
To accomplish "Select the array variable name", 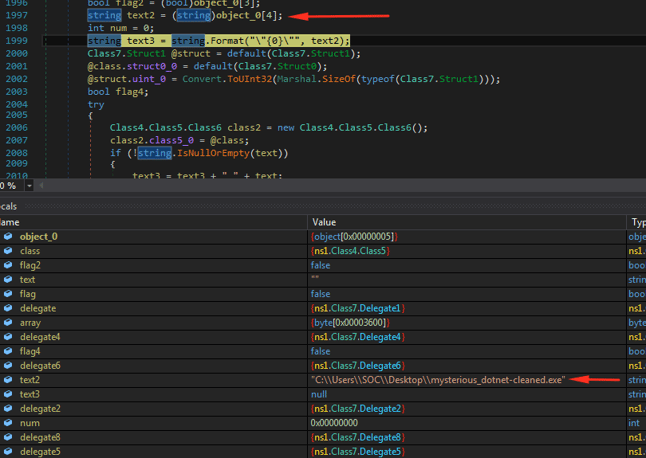I will 30,323.
